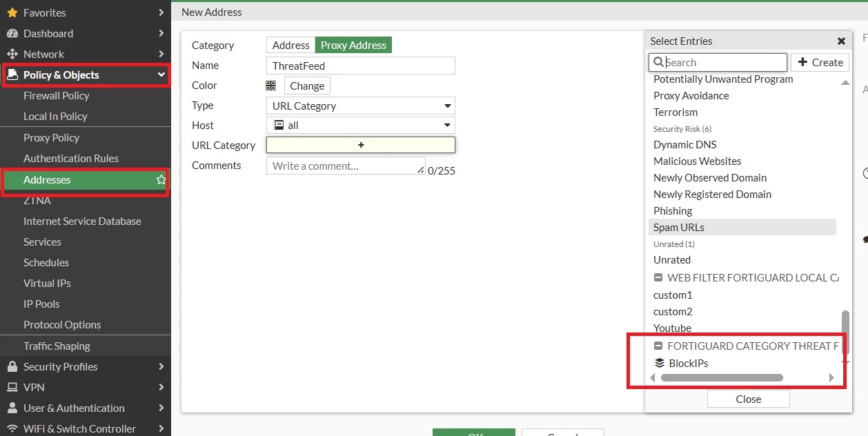Expand the User & Authentication chevron
868x436 pixels.
pyautogui.click(x=161, y=408)
